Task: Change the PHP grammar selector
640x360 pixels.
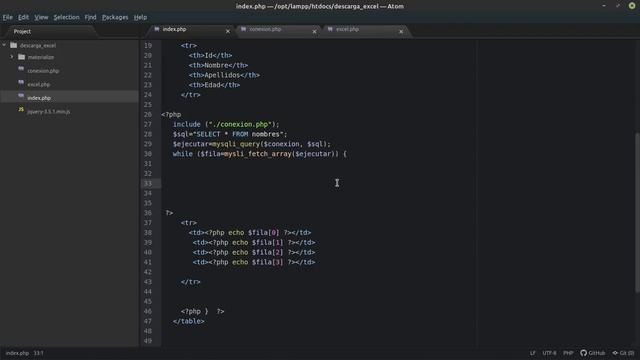Action: tap(568, 353)
